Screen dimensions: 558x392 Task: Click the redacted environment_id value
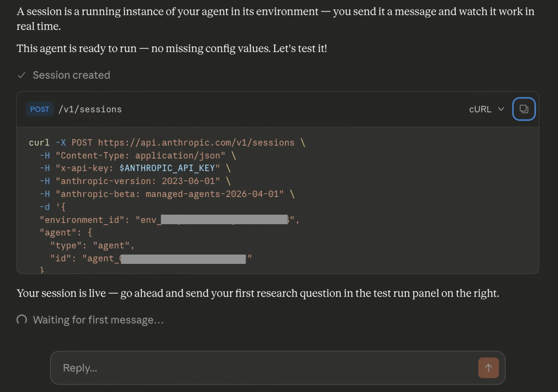pyautogui.click(x=224, y=219)
